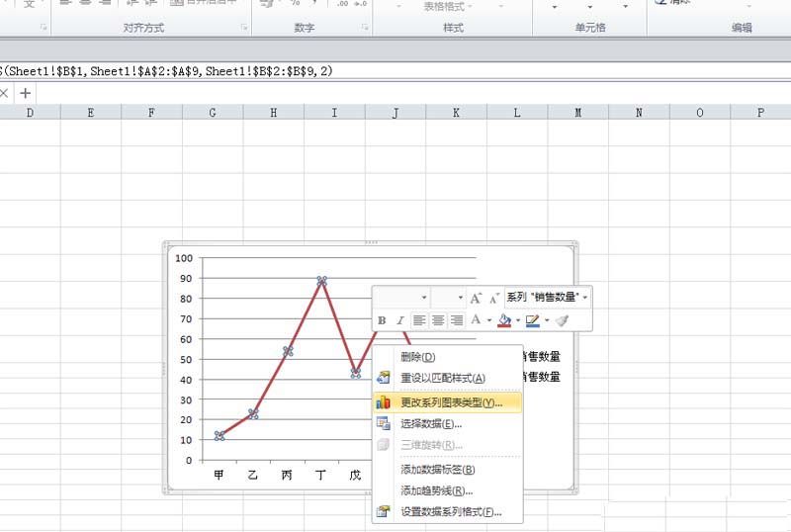Screen dimensions: 791x532
Task: Click the 100 value on the vertical axis
Action: coord(184,258)
